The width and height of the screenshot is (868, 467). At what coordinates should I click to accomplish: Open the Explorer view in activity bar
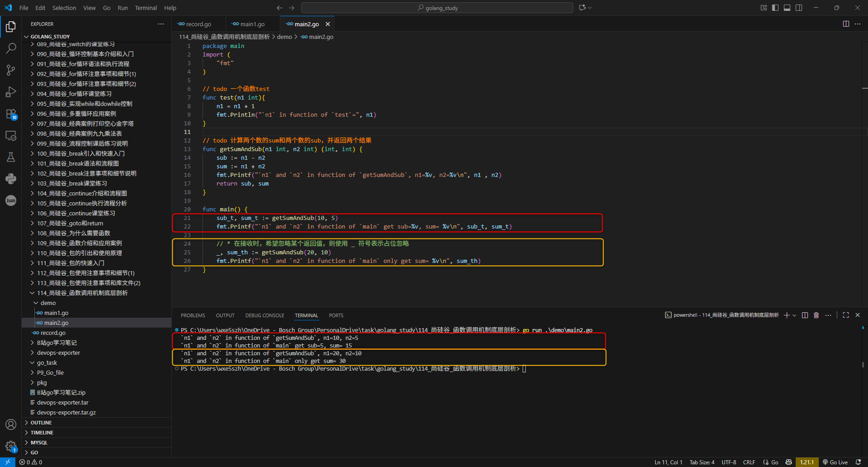[11, 27]
